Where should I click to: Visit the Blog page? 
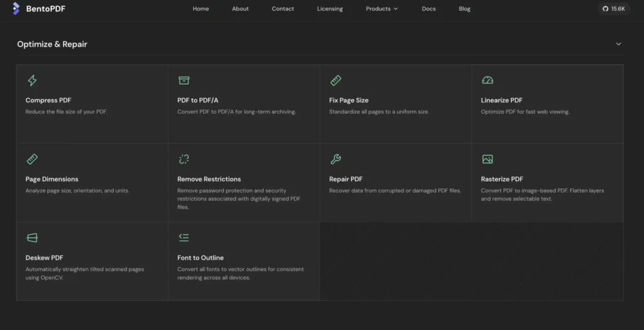(465, 9)
